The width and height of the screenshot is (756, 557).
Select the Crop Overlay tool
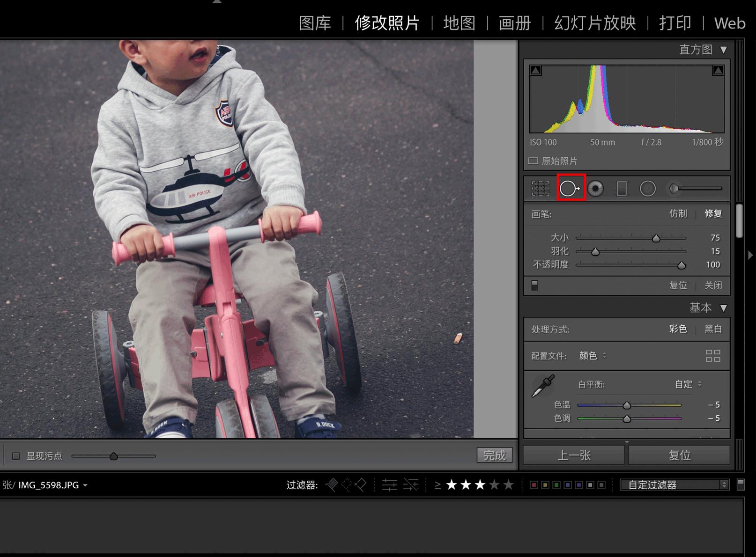541,189
